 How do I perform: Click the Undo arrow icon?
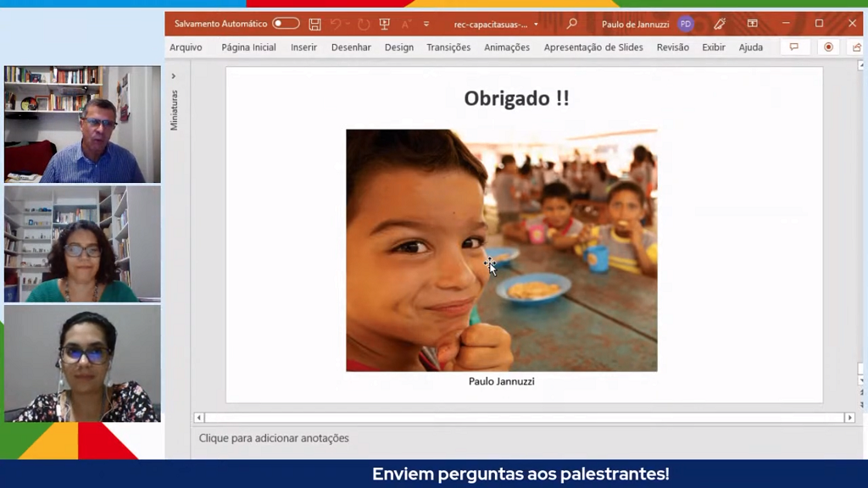click(x=336, y=25)
